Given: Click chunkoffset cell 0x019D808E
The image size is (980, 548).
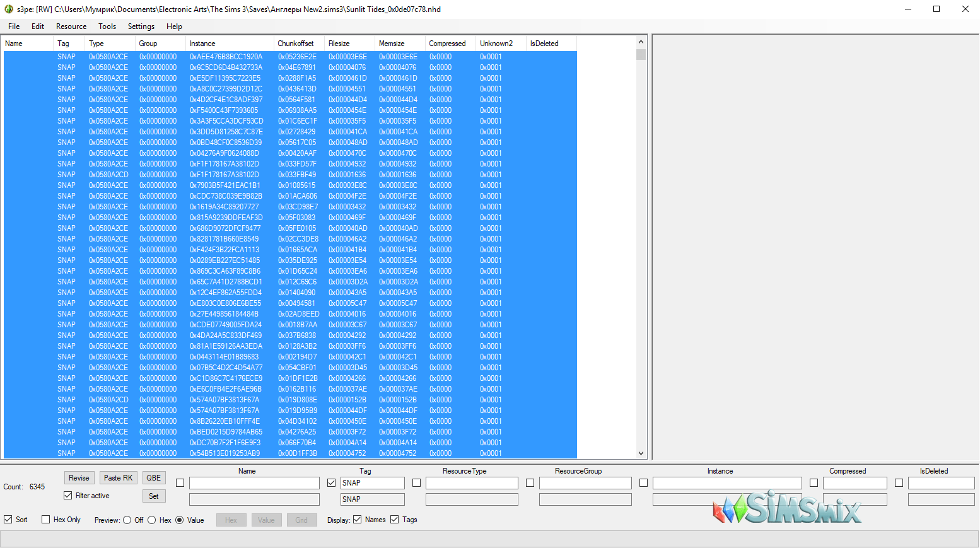Looking at the screenshot, I should click(298, 400).
